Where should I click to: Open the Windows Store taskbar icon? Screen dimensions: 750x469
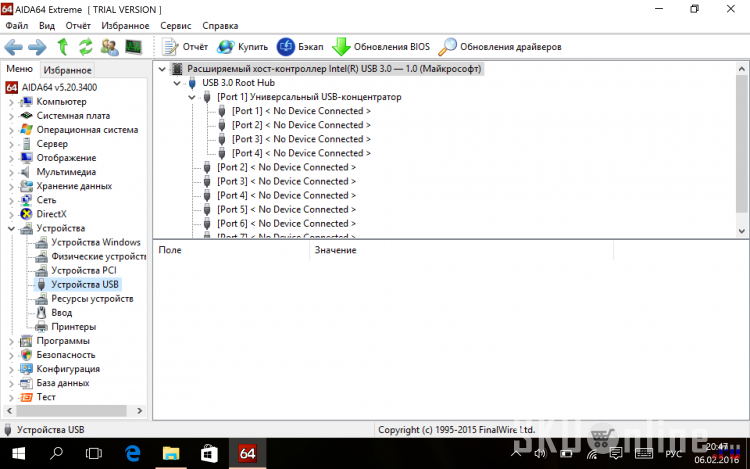tap(209, 453)
